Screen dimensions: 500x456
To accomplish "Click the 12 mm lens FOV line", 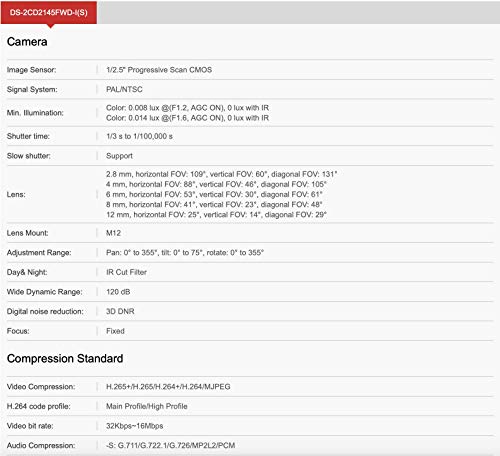I will pyautogui.click(x=216, y=214).
